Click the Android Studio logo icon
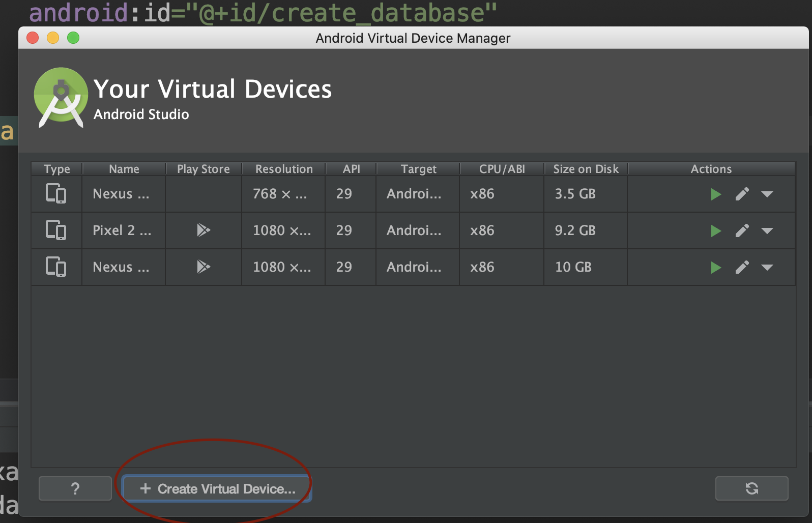 click(x=61, y=97)
